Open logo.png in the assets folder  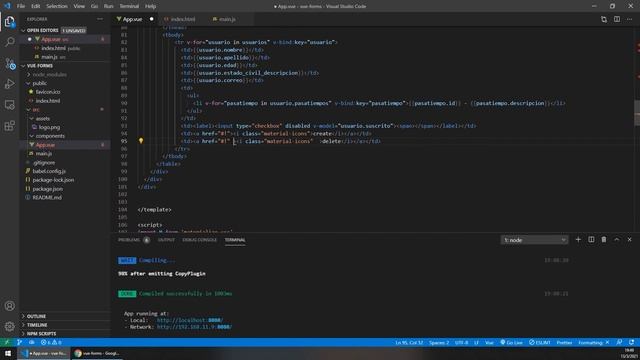49,127
